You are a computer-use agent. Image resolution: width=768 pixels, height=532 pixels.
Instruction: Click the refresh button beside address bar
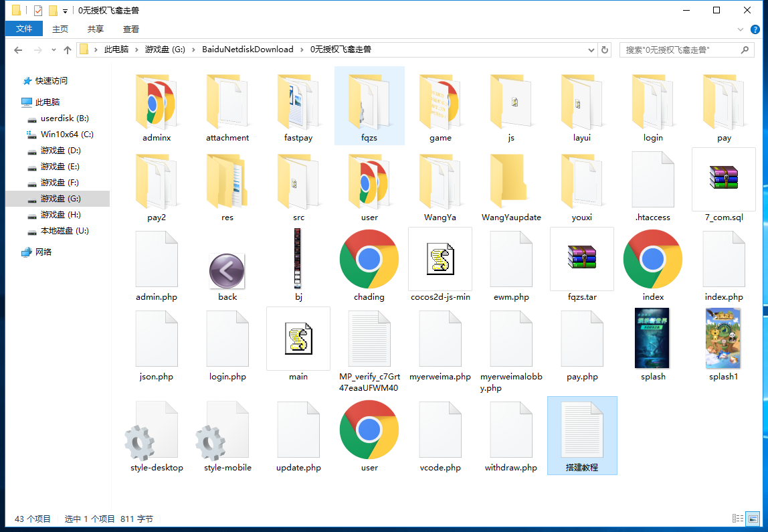click(x=605, y=50)
